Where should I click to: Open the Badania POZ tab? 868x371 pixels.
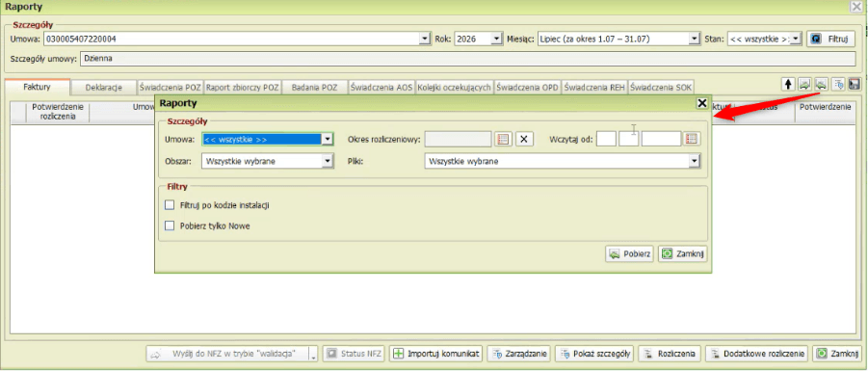click(x=315, y=88)
